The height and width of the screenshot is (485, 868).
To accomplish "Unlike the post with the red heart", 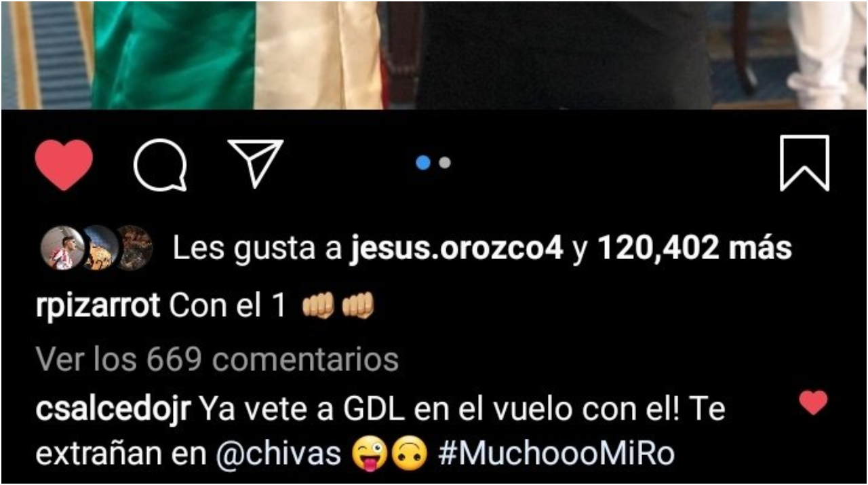I will [x=64, y=164].
